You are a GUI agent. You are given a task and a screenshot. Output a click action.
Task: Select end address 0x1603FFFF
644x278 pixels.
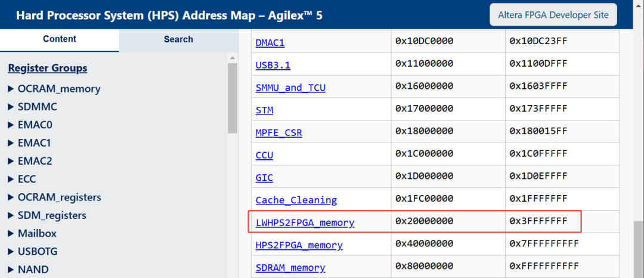[538, 87]
